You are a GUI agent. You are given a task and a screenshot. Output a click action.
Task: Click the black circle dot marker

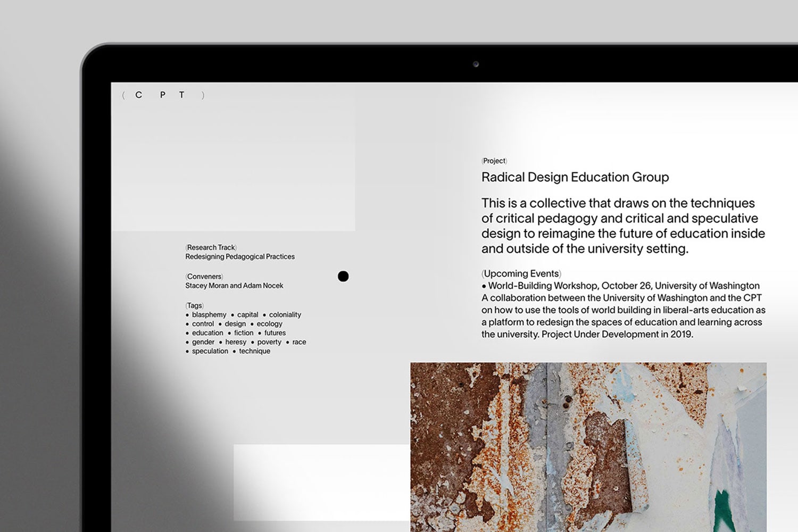(343, 276)
